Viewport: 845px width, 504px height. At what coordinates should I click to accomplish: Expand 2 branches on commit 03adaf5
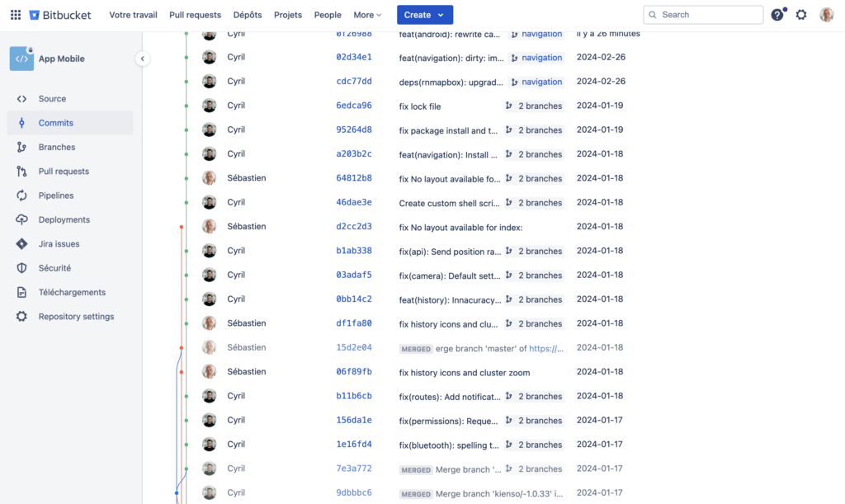[x=534, y=276]
